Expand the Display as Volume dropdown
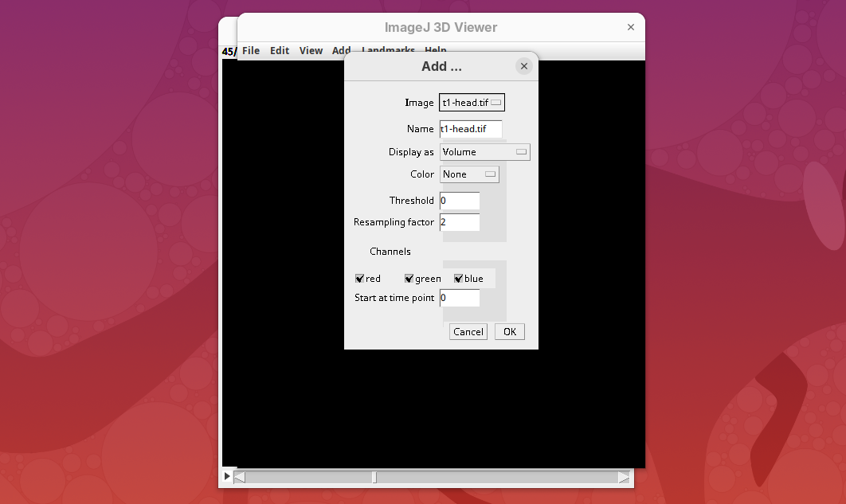 (x=484, y=152)
